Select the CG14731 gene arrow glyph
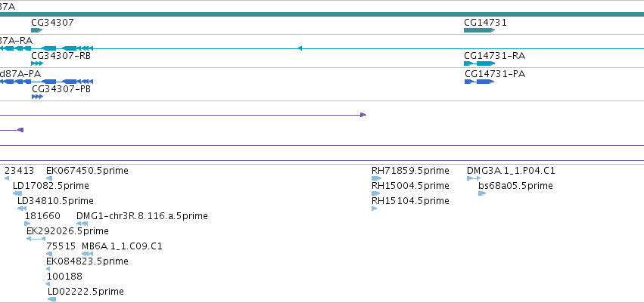The image size is (644, 303). tap(479, 30)
